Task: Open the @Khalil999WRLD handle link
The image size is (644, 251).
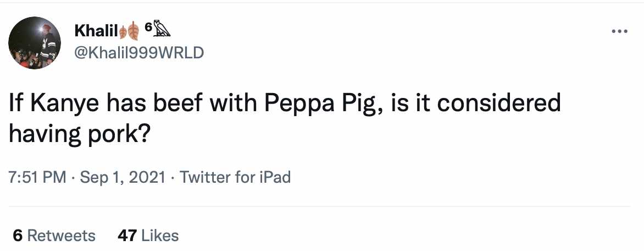Action: (x=139, y=53)
